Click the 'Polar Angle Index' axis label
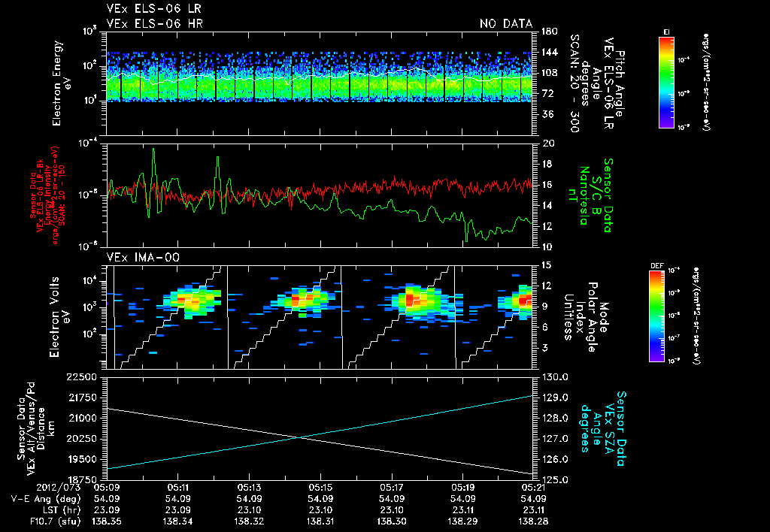 click(x=586, y=317)
